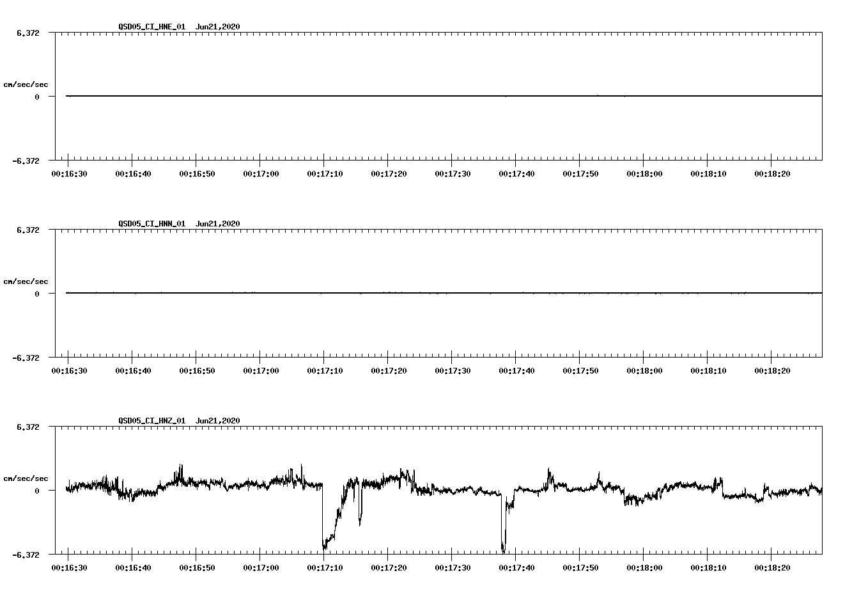
Task: Click the -6.372 lower limit of HNZ plot
Action: (26, 555)
